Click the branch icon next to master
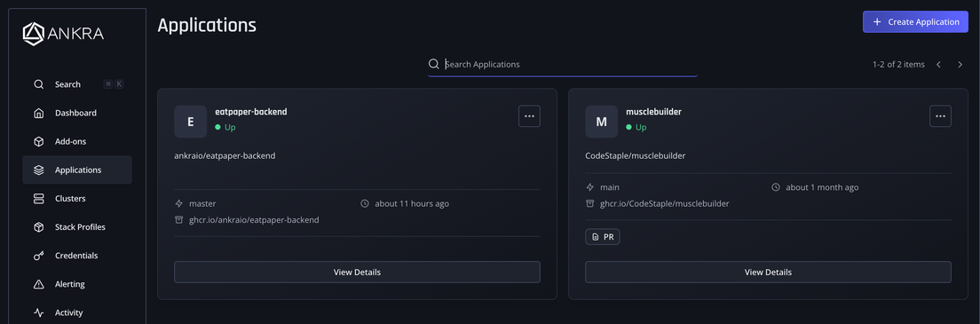980x324 pixels. coord(178,204)
